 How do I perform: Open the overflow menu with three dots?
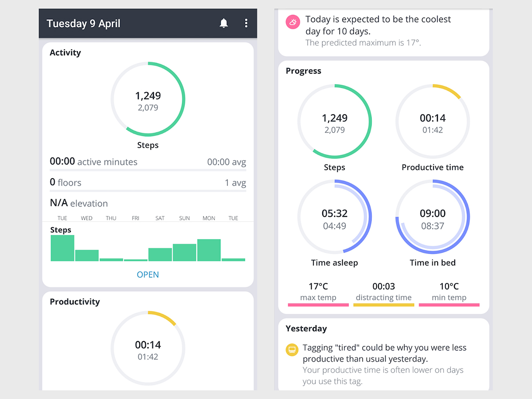246,23
